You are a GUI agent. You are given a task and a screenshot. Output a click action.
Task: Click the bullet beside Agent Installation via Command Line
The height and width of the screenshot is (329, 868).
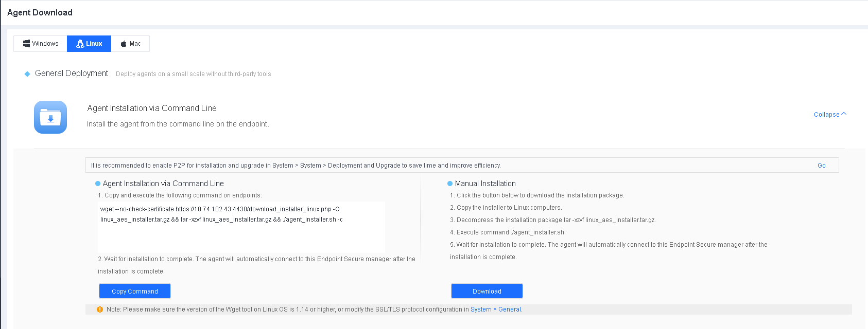coord(98,184)
